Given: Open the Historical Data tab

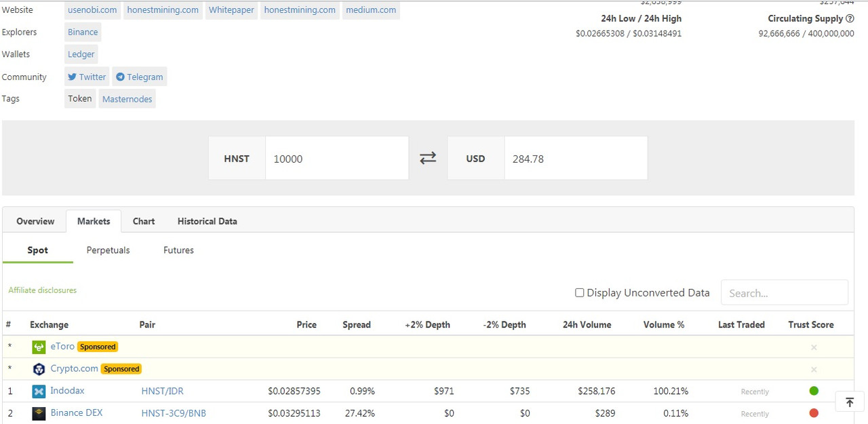Looking at the screenshot, I should (208, 221).
